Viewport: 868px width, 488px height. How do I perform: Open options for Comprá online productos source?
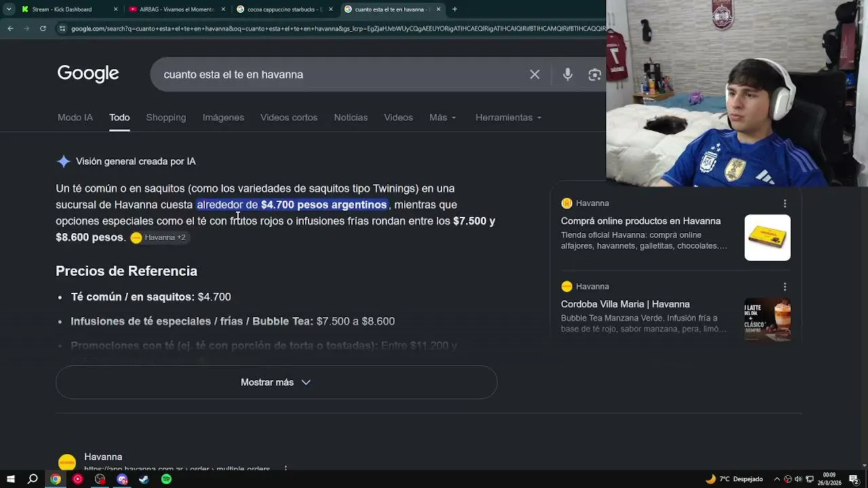pyautogui.click(x=785, y=203)
